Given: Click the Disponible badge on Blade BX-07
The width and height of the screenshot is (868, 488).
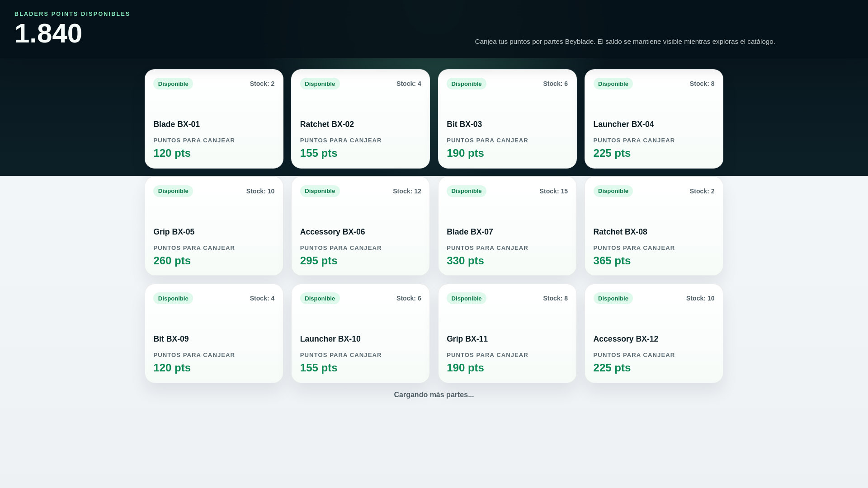Looking at the screenshot, I should click(x=467, y=191).
